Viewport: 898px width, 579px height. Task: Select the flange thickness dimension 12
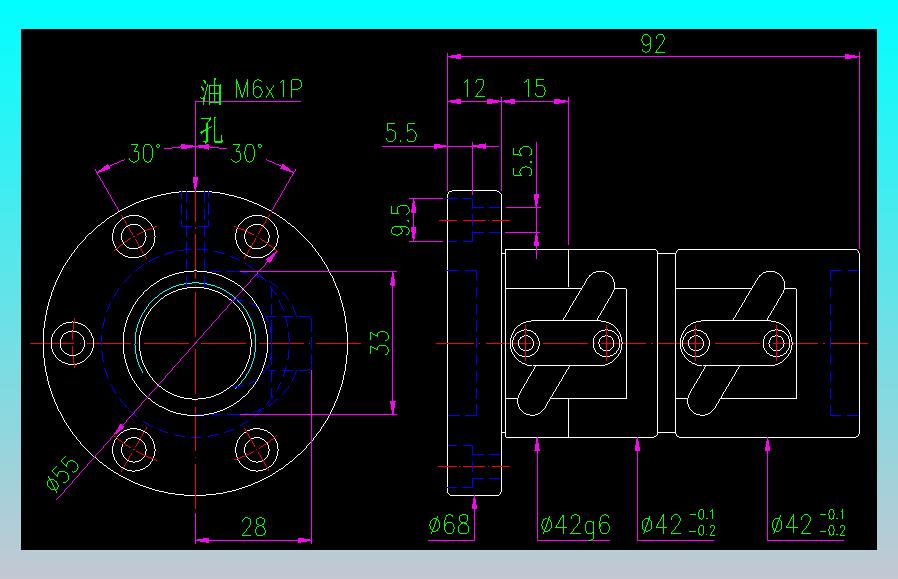(474, 88)
